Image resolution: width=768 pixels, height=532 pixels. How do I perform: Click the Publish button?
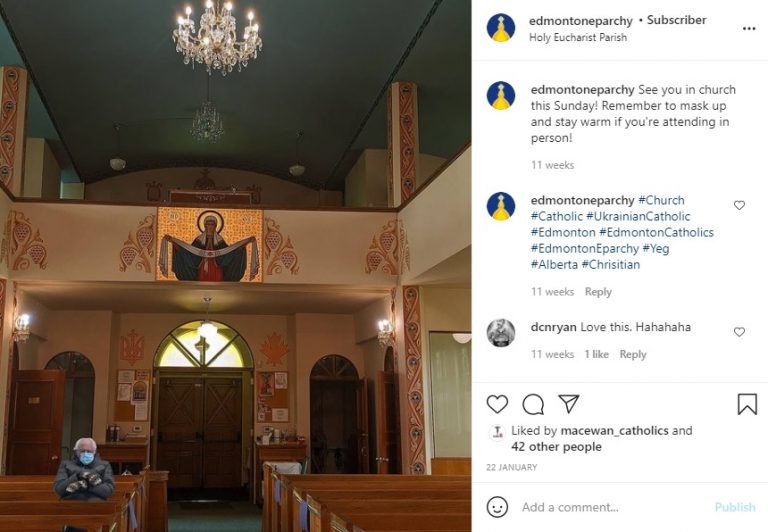735,507
